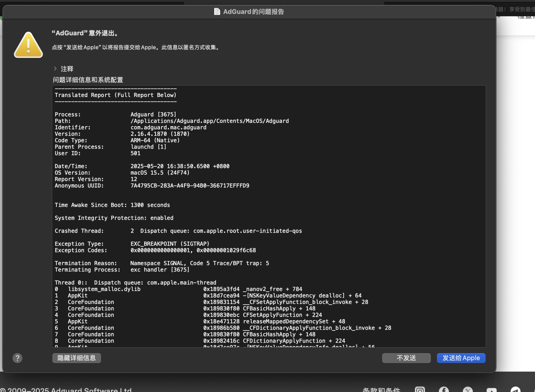This screenshot has height=392, width=535.
Task: Click the yellow warning triangle icon
Action: pos(28,45)
